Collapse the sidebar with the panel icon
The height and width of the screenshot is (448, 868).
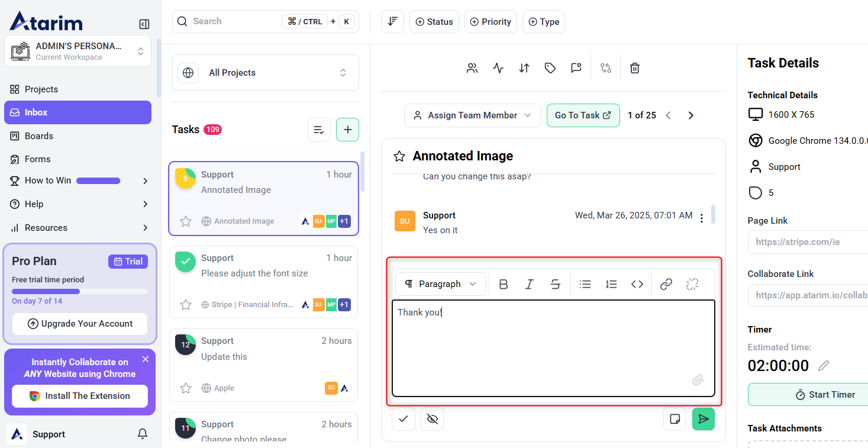coord(144,24)
